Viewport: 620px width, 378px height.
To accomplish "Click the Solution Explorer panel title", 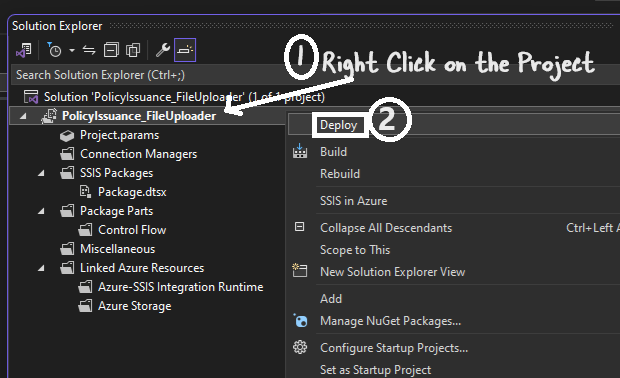I will click(x=57, y=26).
